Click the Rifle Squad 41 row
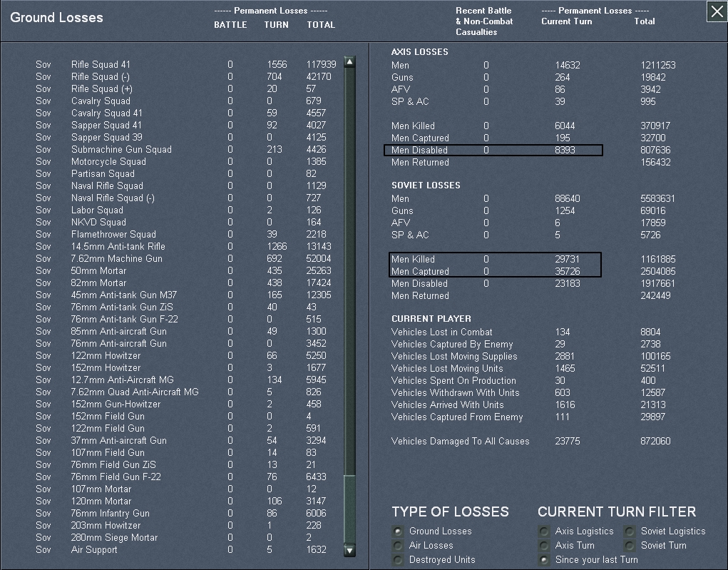 (185, 65)
